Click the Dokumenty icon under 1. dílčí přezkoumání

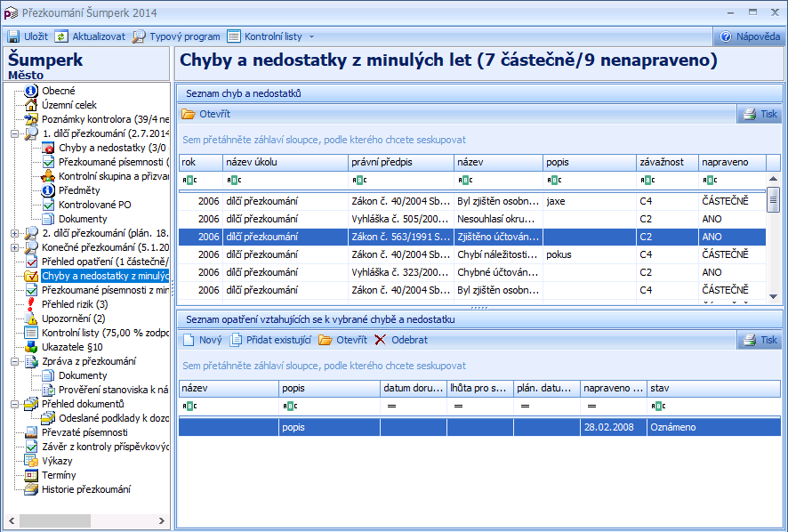coord(48,219)
